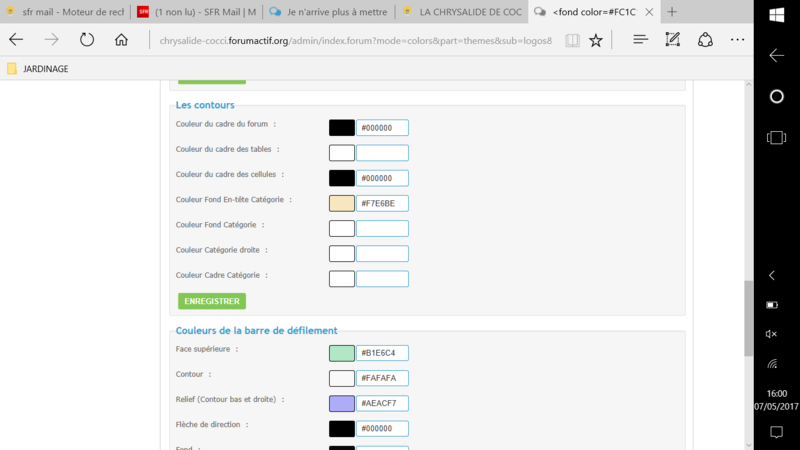
Task: Pick the Flèche de direction swatch
Action: click(342, 429)
